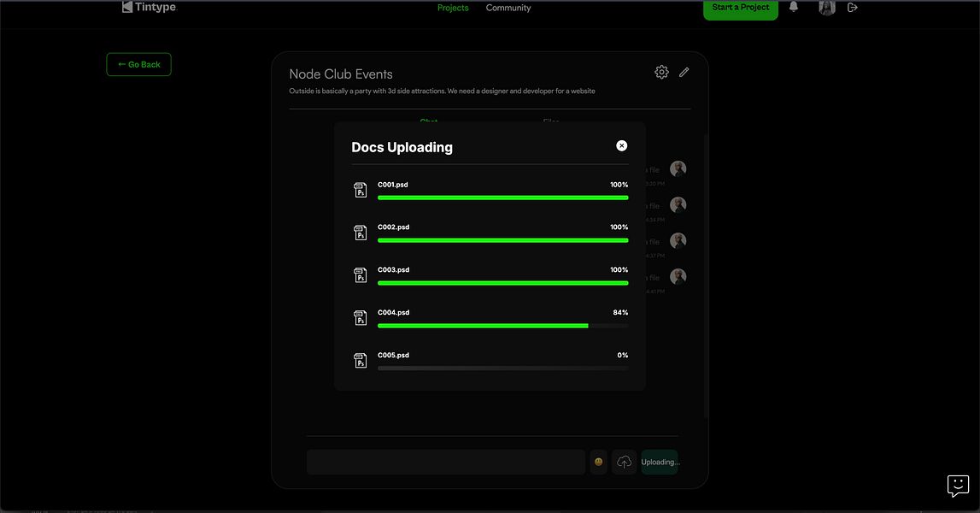Open the notifications bell
980x513 pixels.
tap(793, 7)
